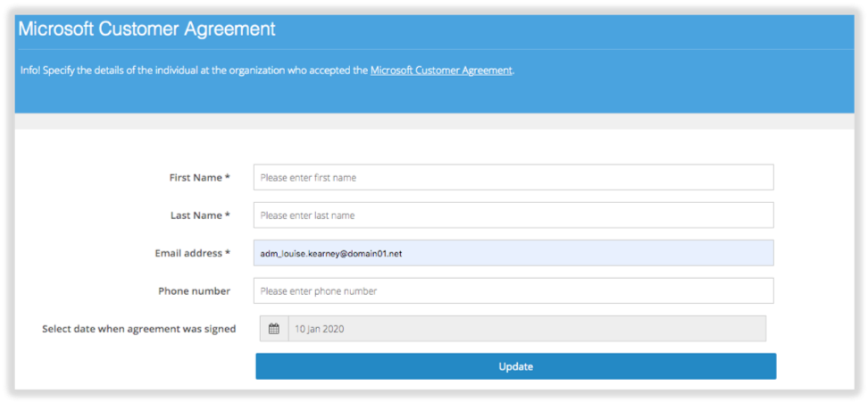Click the 10 Jan 2020 date field
868x404 pixels.
coord(527,329)
